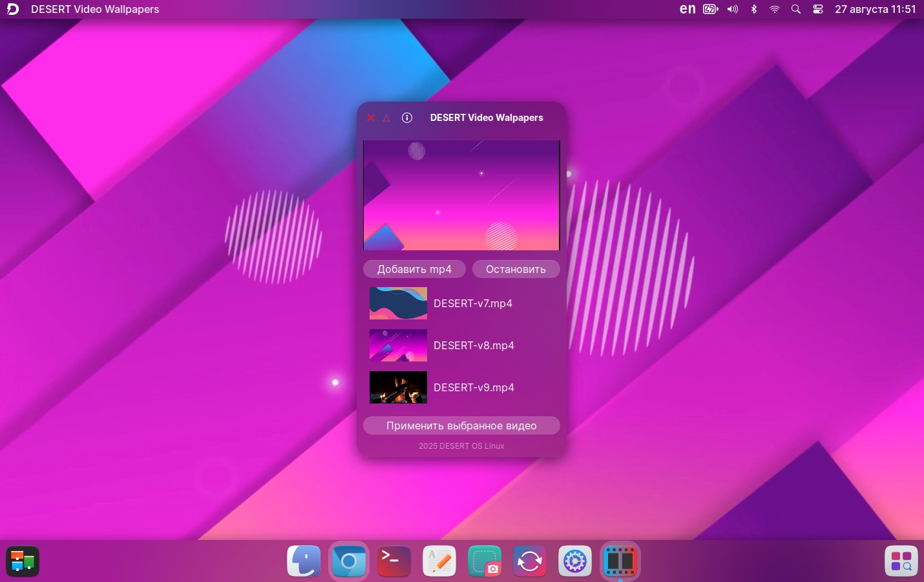This screenshot has width=924, height=582.
Task: Open the control center toggles icon
Action: [x=818, y=9]
